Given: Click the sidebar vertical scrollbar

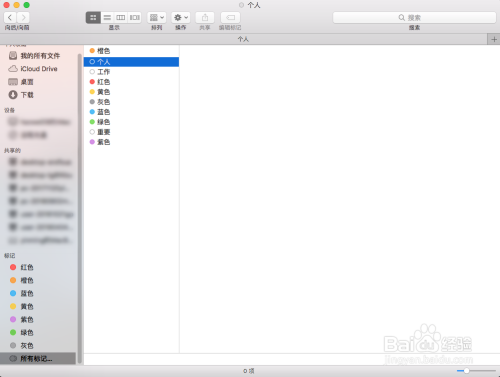Looking at the screenshot, I should [79, 208].
